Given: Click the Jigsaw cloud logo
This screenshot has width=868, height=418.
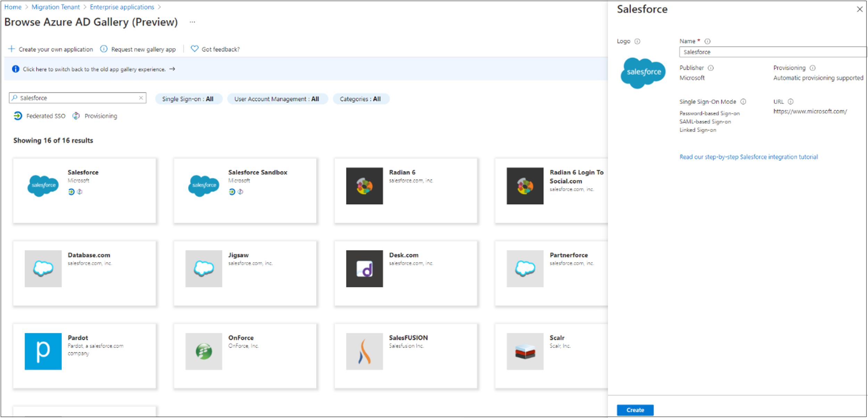Looking at the screenshot, I should click(x=204, y=269).
